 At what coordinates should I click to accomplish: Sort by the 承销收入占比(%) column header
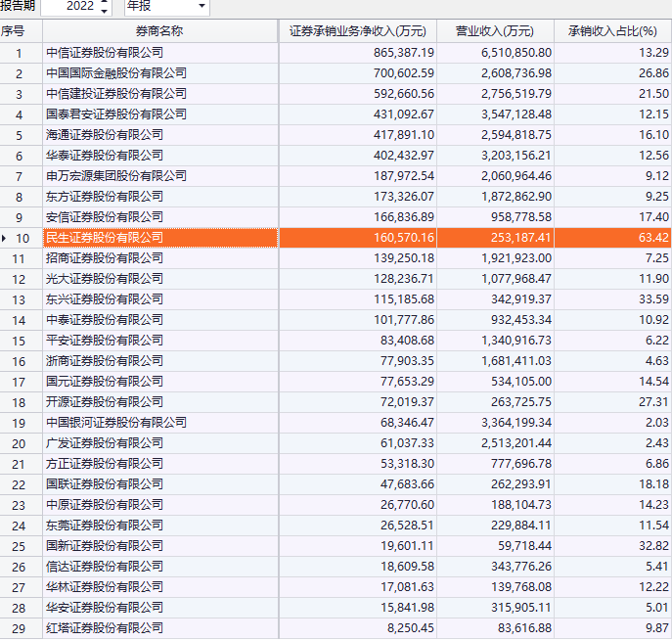coord(613,31)
